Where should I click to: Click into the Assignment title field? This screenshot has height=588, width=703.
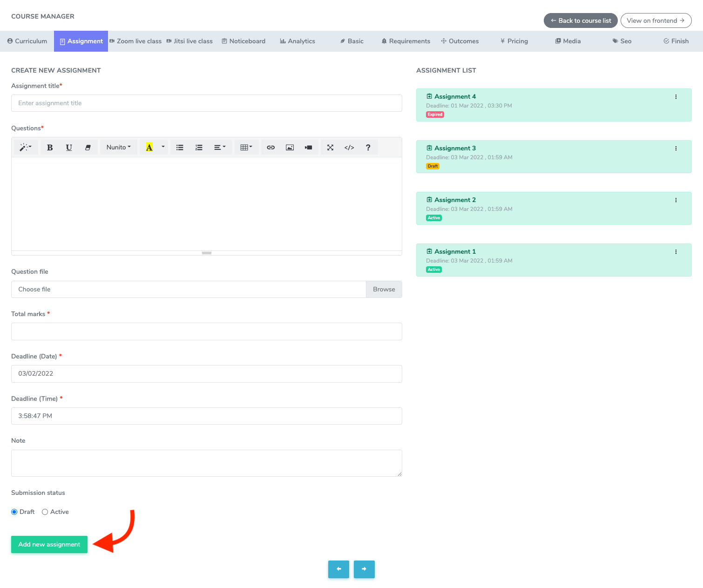[x=206, y=103]
